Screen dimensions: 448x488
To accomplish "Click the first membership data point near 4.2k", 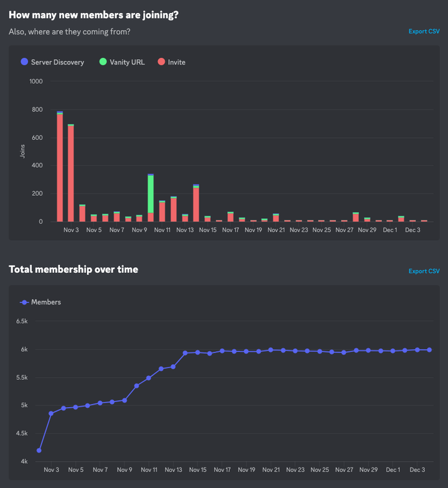I will pos(39,450).
